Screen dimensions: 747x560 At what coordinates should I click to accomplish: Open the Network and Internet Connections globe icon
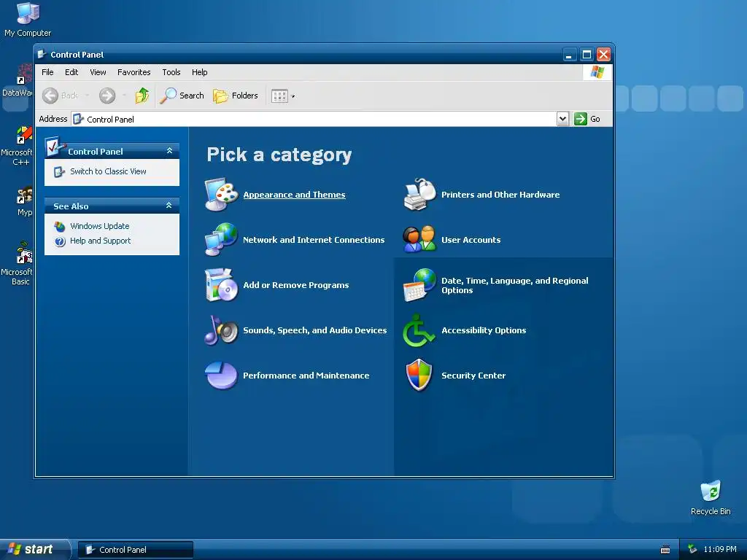point(221,239)
